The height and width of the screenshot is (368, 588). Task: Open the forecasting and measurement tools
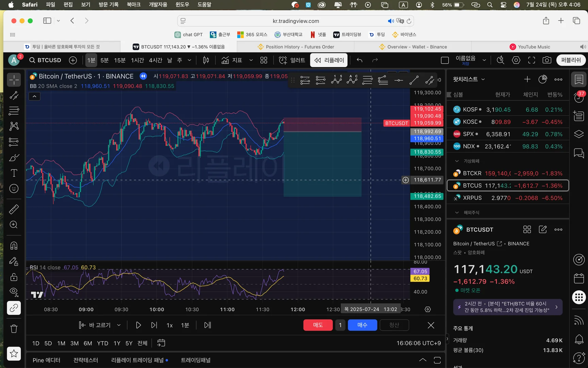[14, 142]
